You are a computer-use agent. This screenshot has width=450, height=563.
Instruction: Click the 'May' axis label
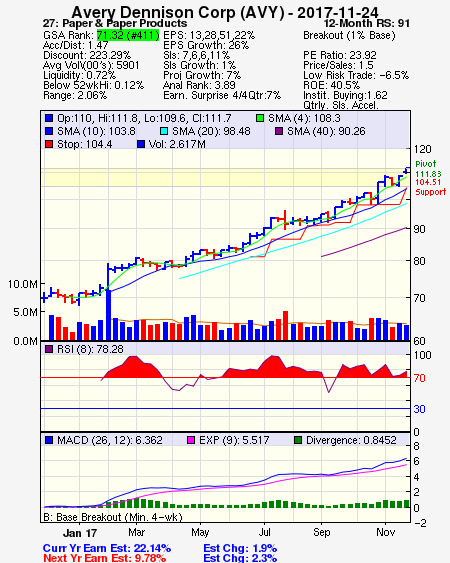(x=200, y=532)
